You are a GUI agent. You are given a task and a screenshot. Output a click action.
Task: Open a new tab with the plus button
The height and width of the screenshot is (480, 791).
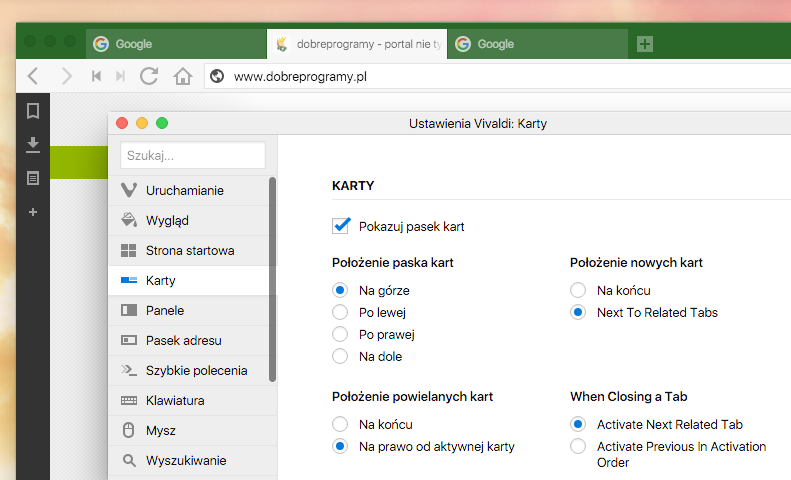(645, 44)
